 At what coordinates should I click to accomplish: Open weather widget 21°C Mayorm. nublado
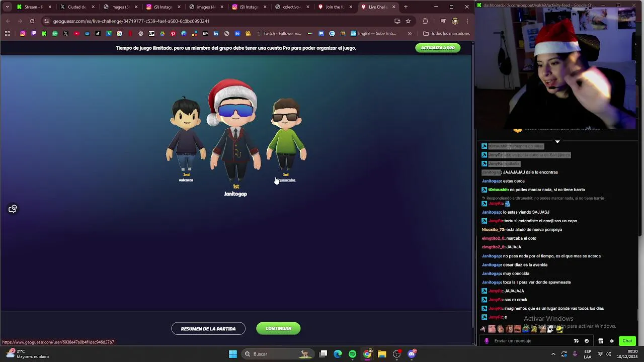coord(28,354)
